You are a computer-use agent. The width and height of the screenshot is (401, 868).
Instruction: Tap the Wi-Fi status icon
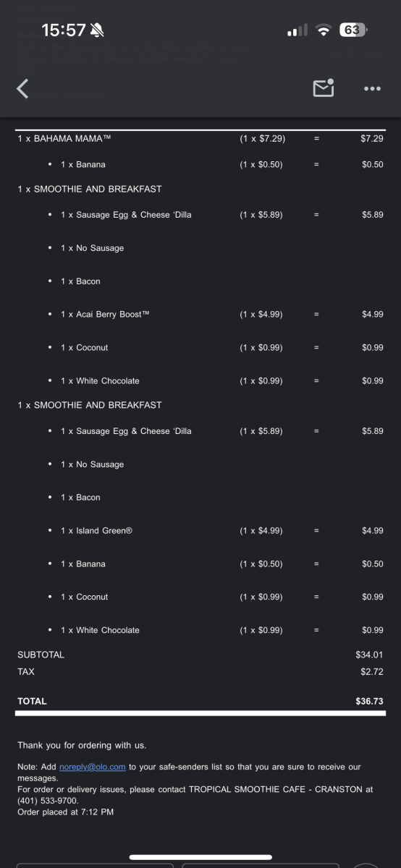pos(324,30)
